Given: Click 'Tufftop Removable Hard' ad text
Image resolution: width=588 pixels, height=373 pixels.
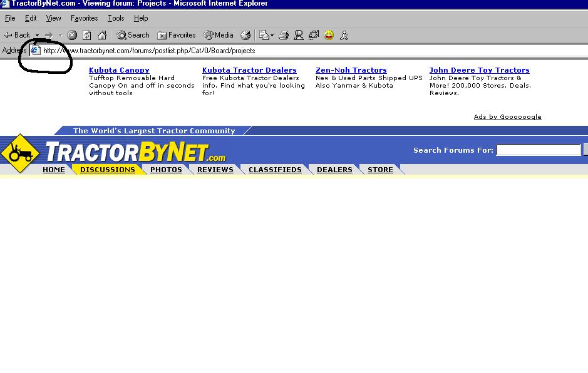Looking at the screenshot, I should 132,78.
